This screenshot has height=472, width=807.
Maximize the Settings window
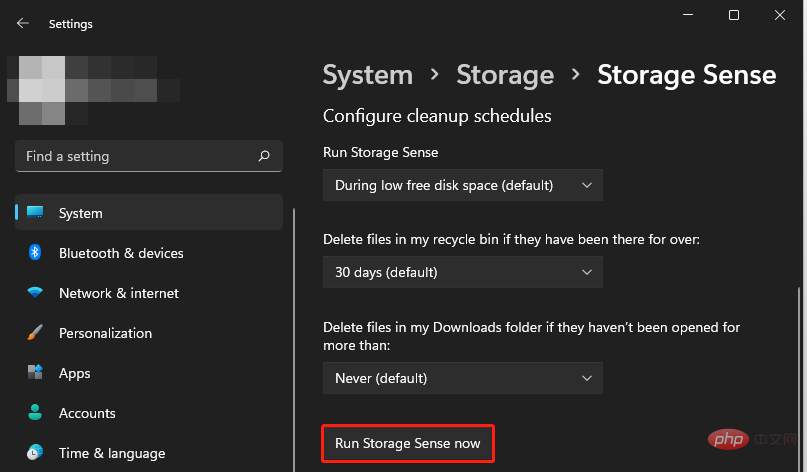[x=734, y=15]
